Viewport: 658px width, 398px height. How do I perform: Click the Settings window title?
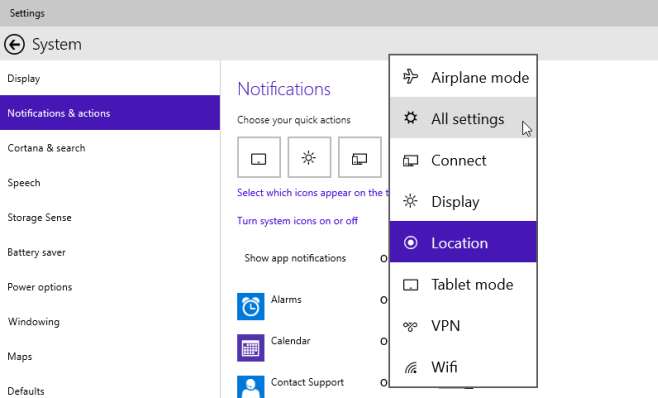27,13
